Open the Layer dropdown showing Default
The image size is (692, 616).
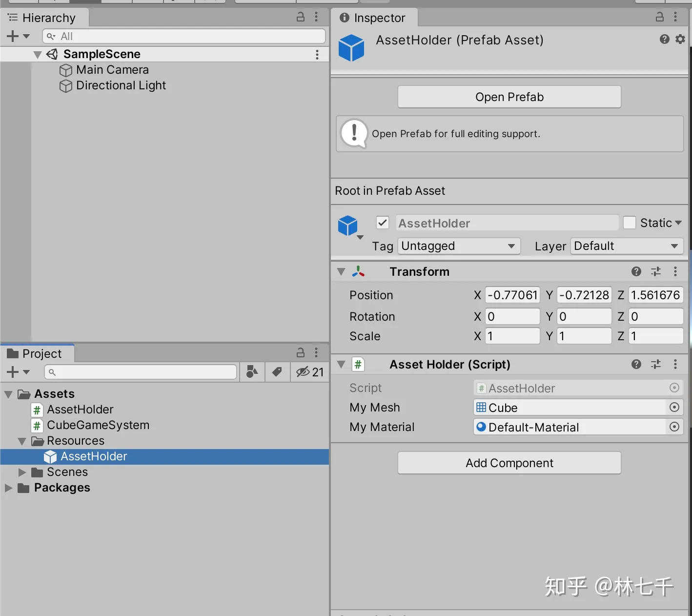[626, 246]
